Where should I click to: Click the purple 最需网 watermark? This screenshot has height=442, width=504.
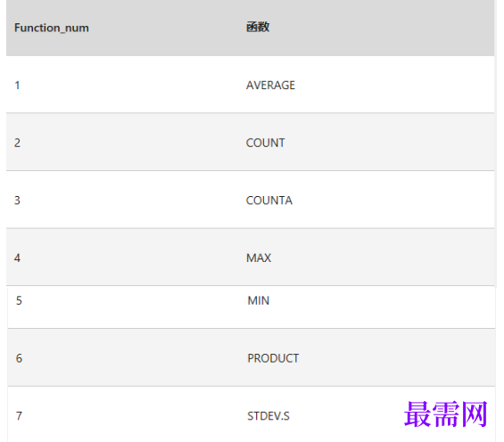click(445, 414)
